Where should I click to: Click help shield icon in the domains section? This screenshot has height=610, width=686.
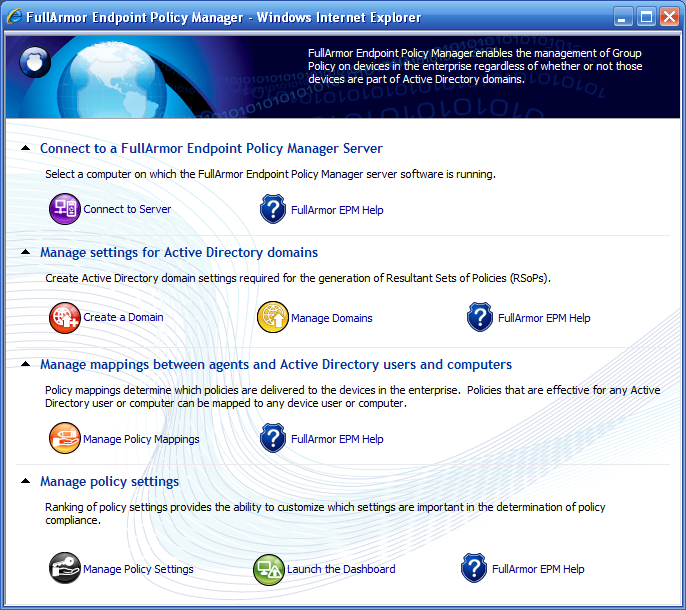tap(480, 317)
